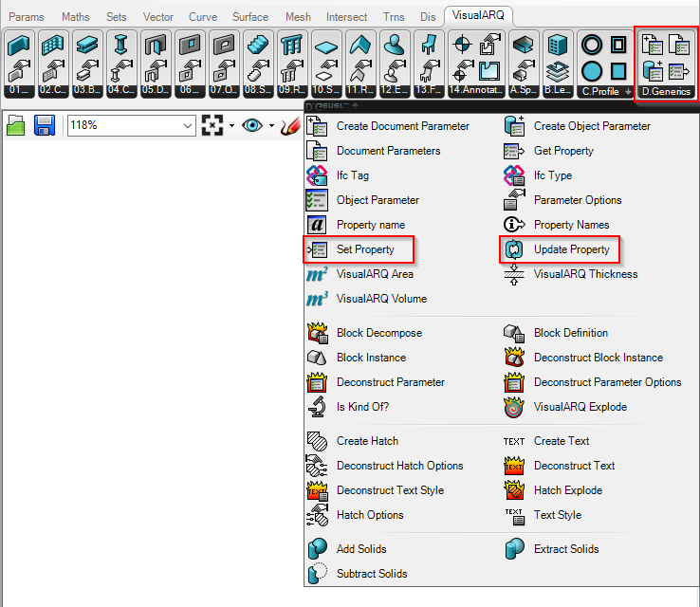The width and height of the screenshot is (700, 607).
Task: Select the Hatch Options component
Action: click(356, 515)
